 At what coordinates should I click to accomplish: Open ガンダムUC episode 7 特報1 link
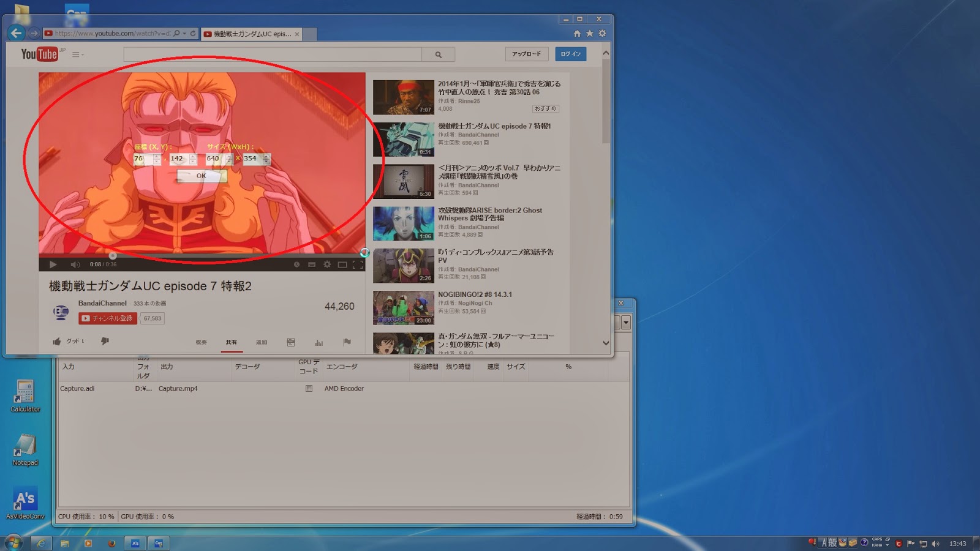(x=494, y=126)
